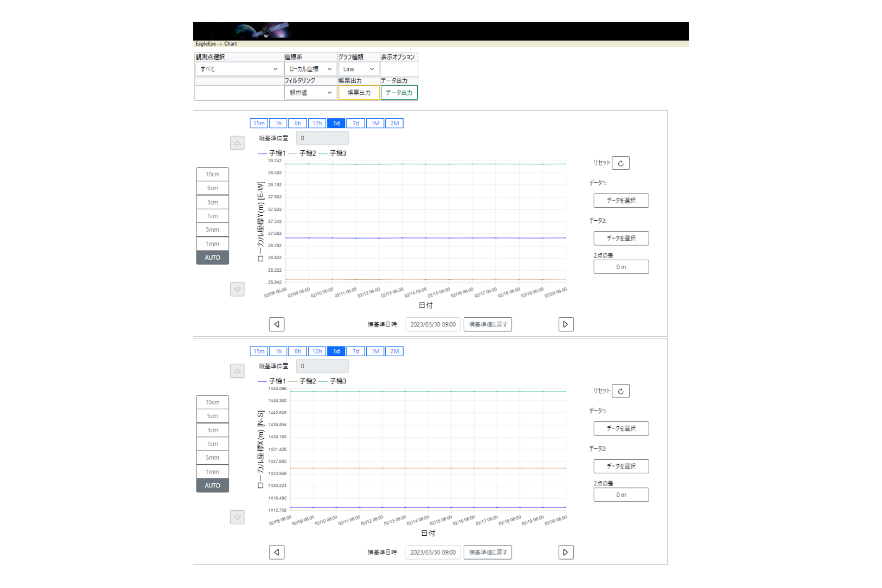Select 1M range on lower chart
The height and width of the screenshot is (588, 882).
pos(375,351)
